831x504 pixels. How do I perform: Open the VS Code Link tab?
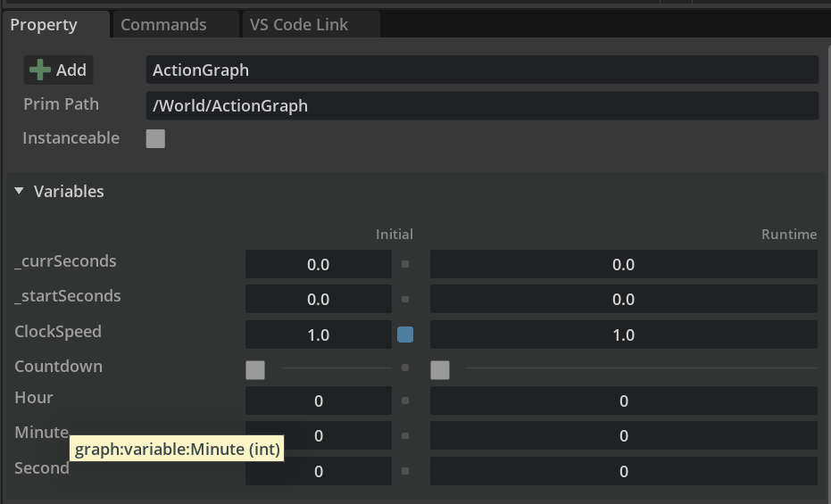point(299,25)
